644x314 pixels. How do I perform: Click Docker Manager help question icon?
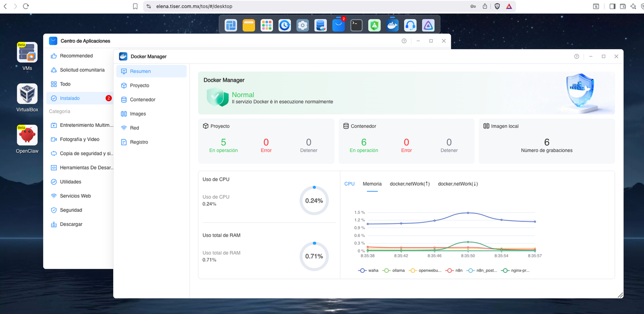[577, 56]
